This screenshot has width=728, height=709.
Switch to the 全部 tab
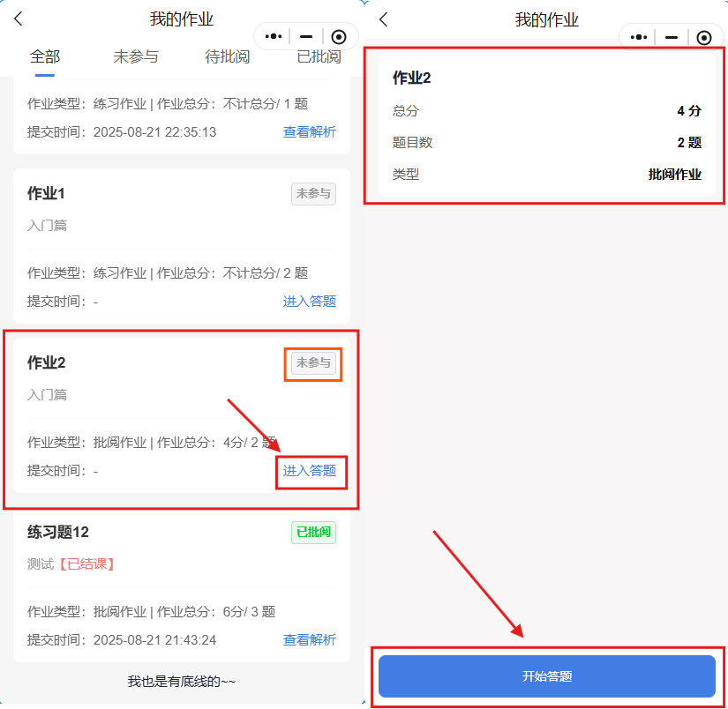tap(45, 56)
